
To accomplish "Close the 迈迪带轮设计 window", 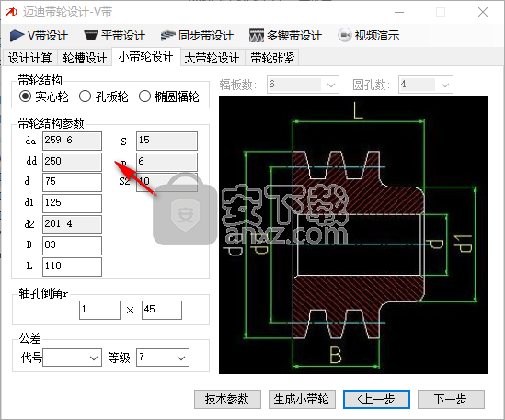I will tap(482, 12).
